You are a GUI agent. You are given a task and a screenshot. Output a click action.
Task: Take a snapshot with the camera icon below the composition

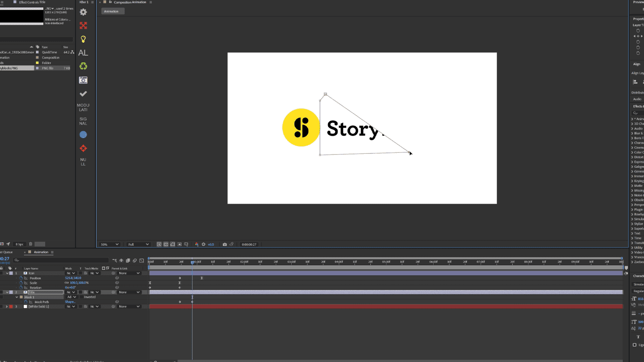tap(224, 244)
